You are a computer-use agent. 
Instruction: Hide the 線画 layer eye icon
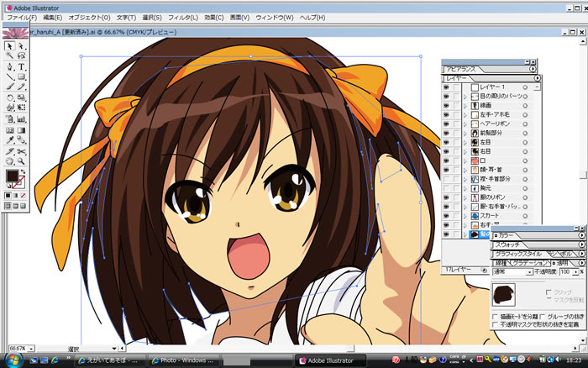(446, 105)
